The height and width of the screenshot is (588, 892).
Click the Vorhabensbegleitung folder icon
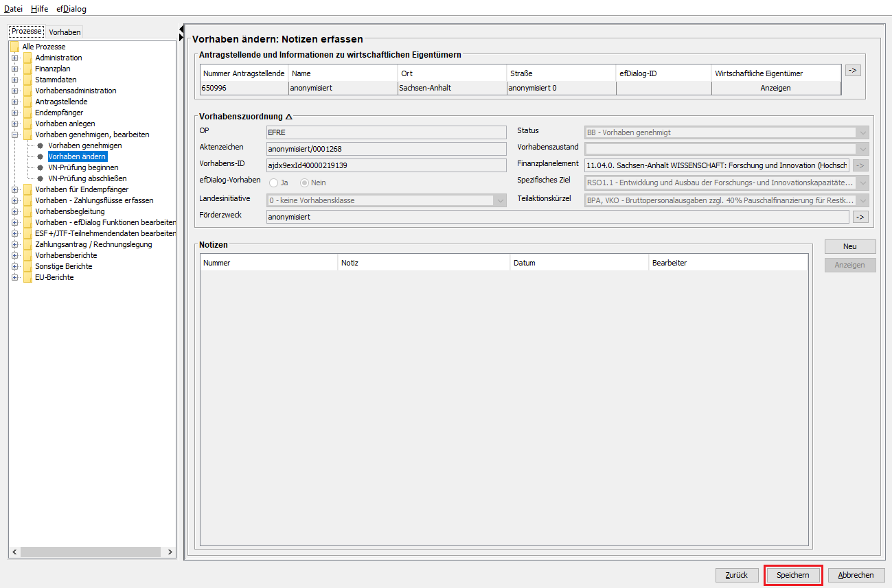[x=27, y=211]
